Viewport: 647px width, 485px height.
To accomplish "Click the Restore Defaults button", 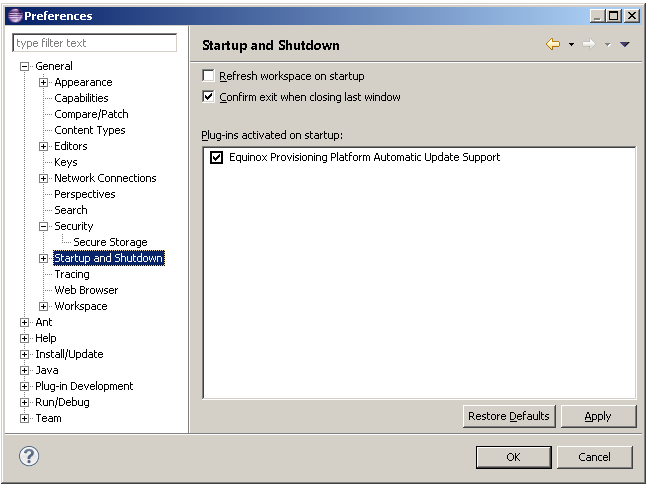I will click(x=509, y=416).
